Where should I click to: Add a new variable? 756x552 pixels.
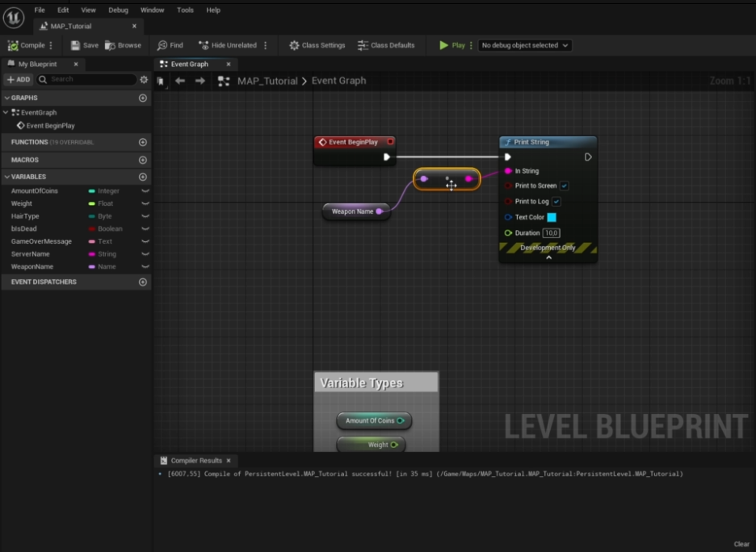pyautogui.click(x=143, y=177)
